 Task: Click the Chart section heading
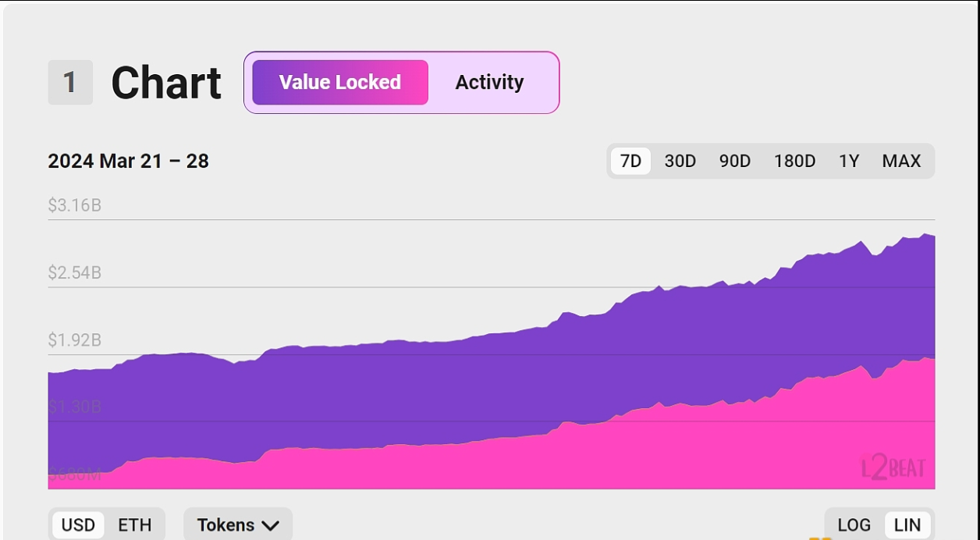click(x=166, y=83)
